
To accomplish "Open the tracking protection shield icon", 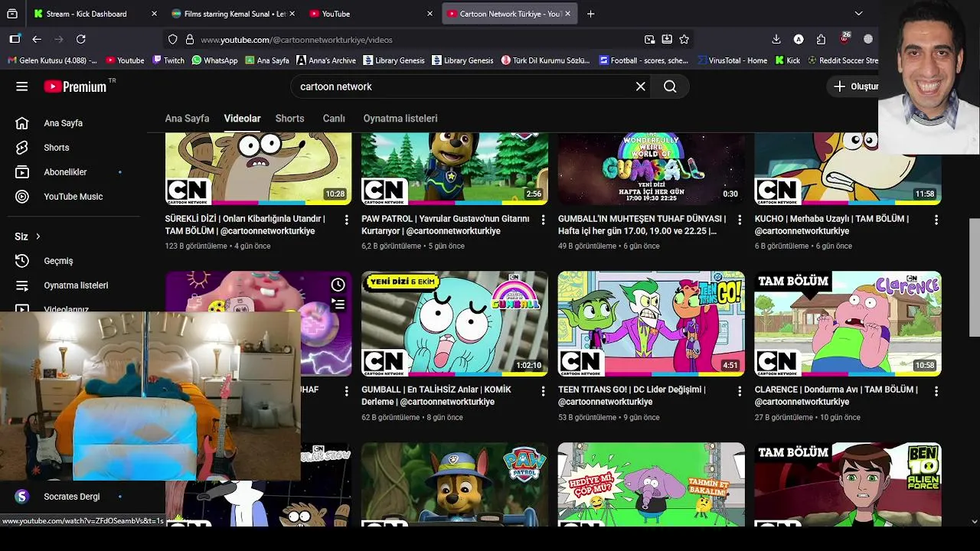I will pyautogui.click(x=173, y=39).
